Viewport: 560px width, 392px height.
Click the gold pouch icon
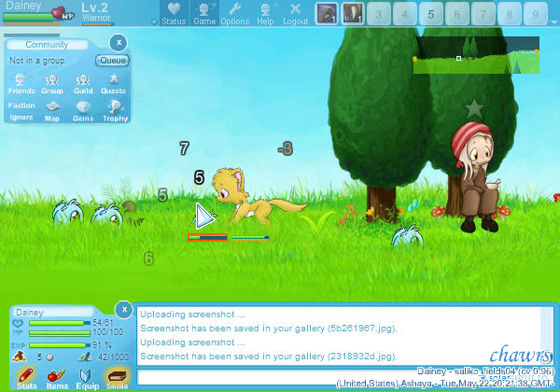pyautogui.click(x=19, y=356)
